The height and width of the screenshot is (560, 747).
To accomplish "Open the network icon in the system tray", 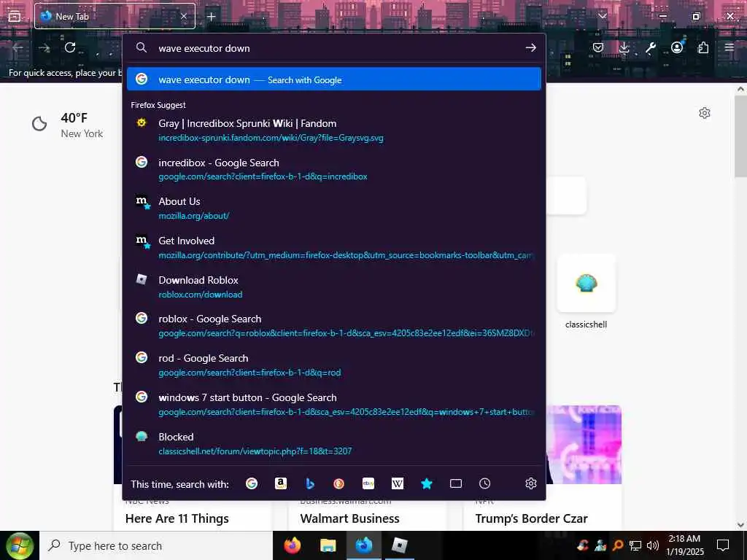I will click(635, 545).
